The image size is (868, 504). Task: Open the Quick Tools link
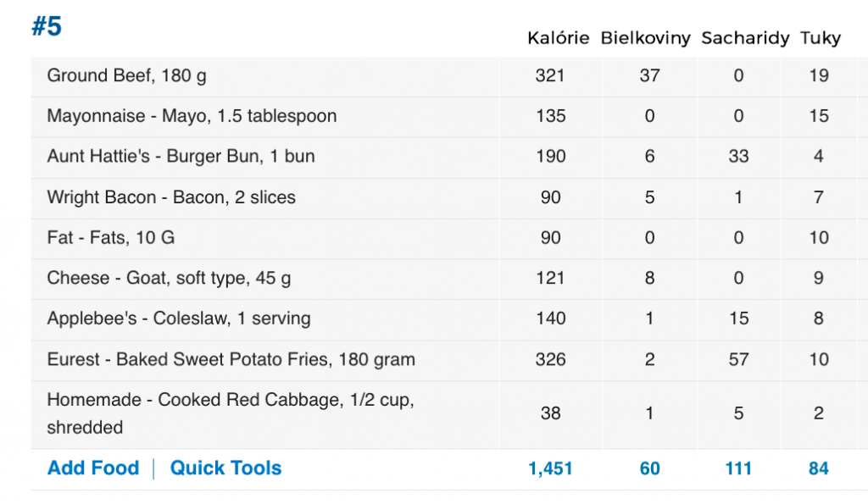pos(225,468)
